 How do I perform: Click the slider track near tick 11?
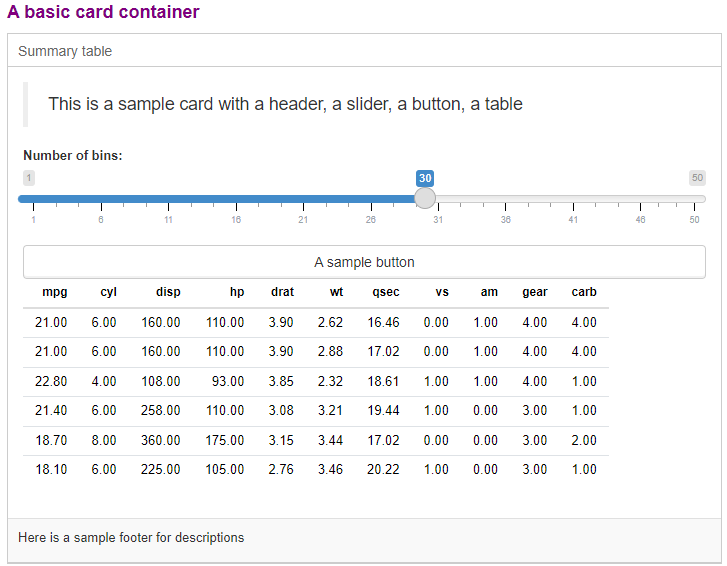(168, 199)
